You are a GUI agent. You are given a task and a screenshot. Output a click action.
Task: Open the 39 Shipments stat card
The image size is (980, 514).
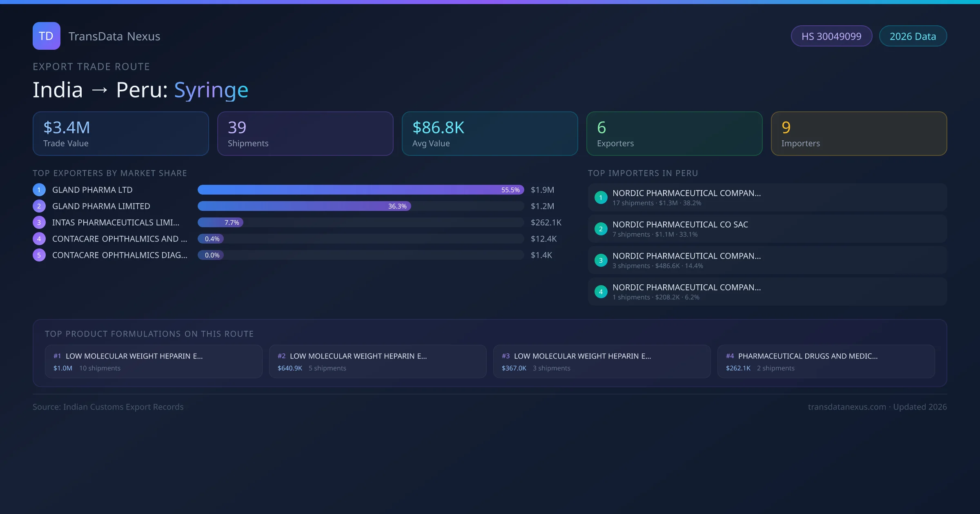[305, 133]
